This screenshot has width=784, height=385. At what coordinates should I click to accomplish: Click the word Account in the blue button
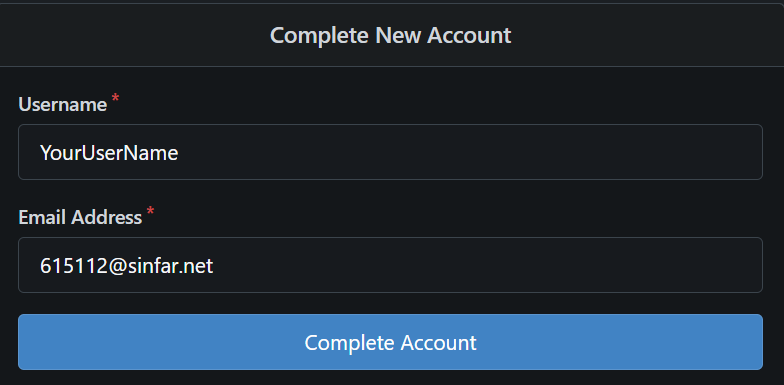[438, 342]
